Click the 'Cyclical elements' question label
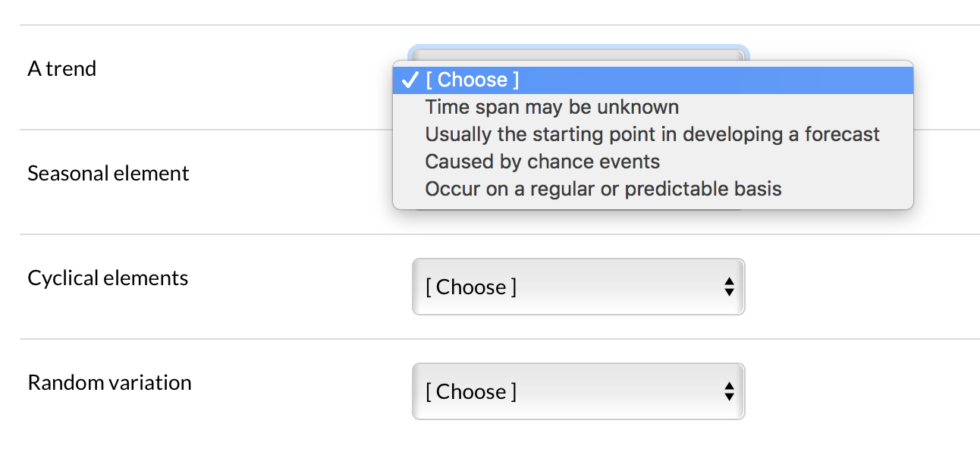The width and height of the screenshot is (980, 452). pyautogui.click(x=108, y=278)
